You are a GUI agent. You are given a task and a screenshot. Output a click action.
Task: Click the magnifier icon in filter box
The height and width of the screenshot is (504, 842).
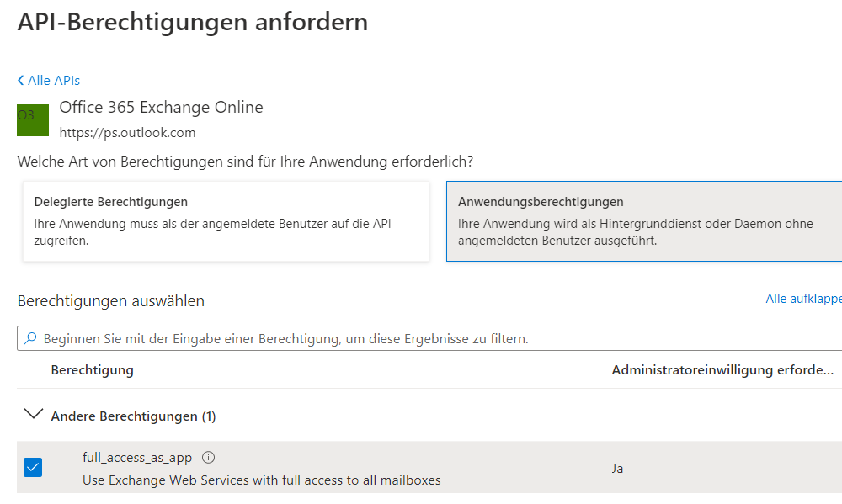tap(30, 339)
